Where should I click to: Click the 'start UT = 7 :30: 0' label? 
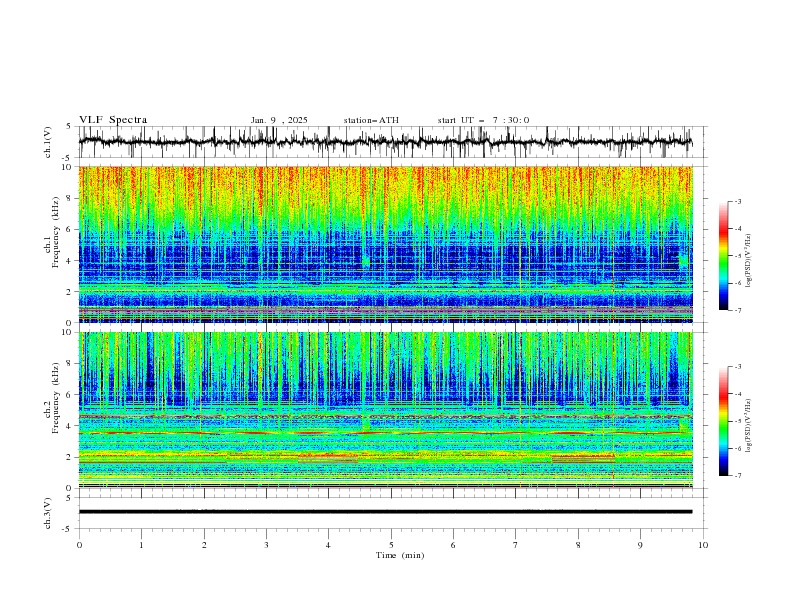[483, 120]
